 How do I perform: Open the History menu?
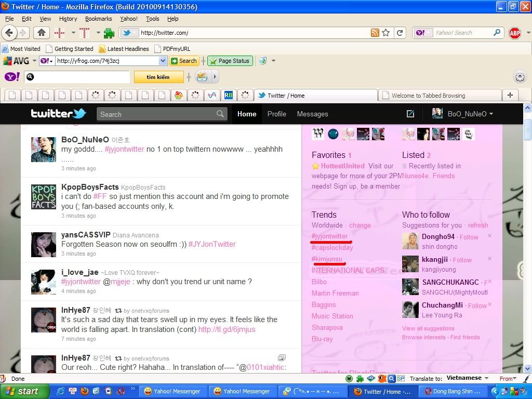[x=68, y=19]
